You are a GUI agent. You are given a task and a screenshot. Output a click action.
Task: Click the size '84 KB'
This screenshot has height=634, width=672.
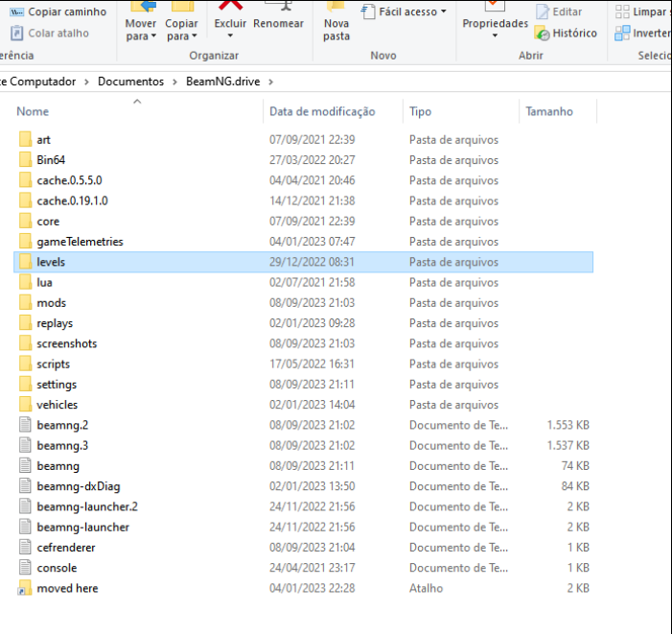click(575, 486)
